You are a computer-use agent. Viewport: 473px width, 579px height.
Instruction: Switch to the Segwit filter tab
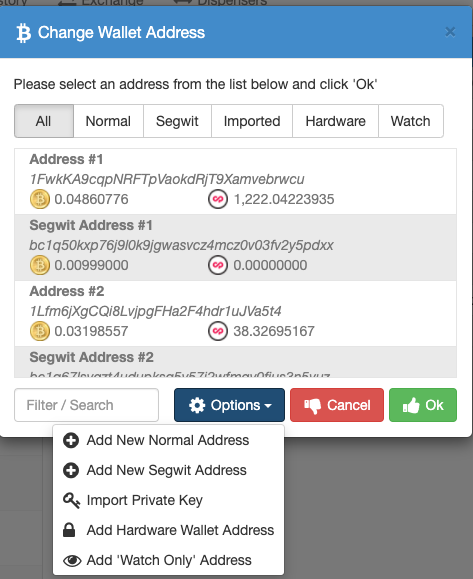(177, 121)
